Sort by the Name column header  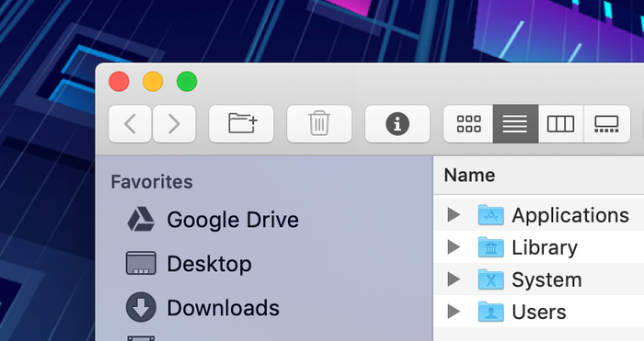(x=469, y=176)
